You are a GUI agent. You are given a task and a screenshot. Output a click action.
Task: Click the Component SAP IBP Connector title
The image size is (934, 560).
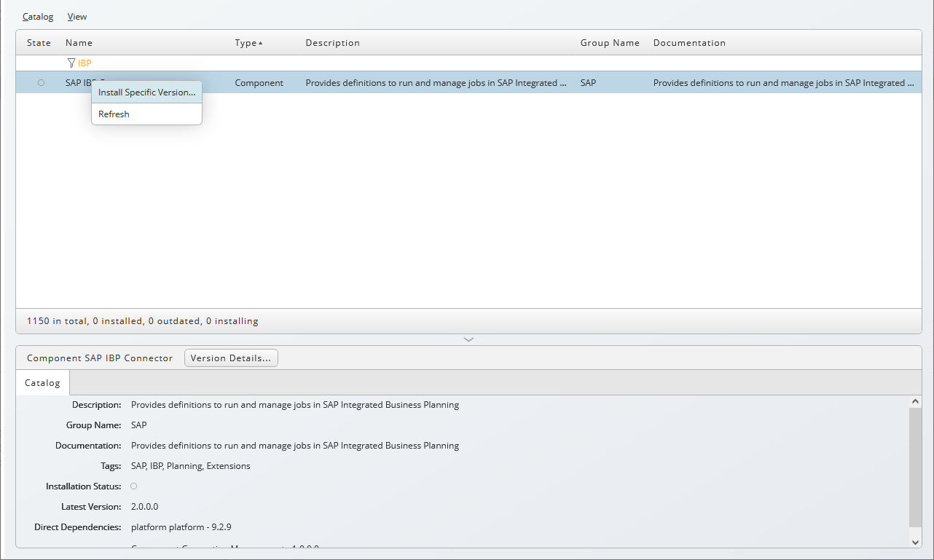100,358
